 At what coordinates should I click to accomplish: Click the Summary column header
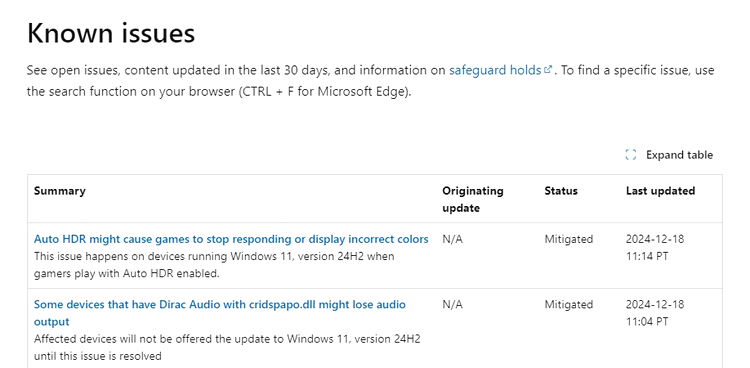coord(60,190)
